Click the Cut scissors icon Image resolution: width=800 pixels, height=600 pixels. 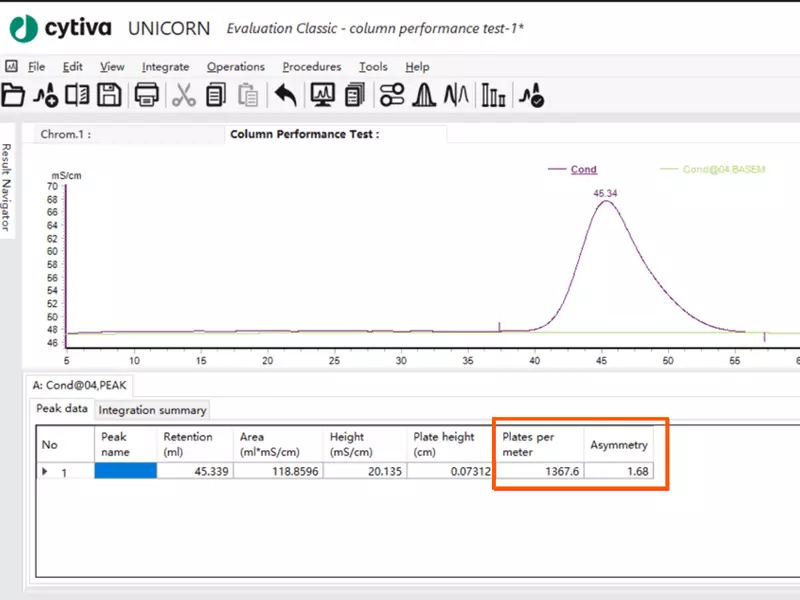point(184,96)
